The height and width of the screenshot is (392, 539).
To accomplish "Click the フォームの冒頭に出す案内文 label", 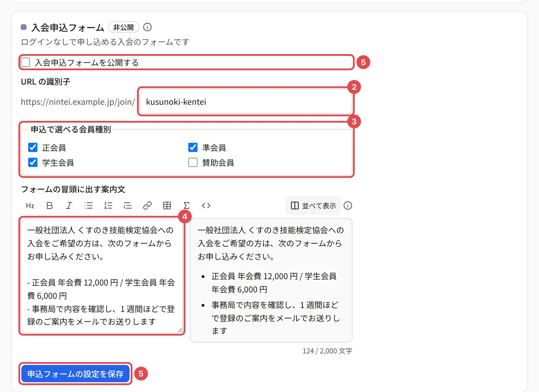I will pos(73,189).
